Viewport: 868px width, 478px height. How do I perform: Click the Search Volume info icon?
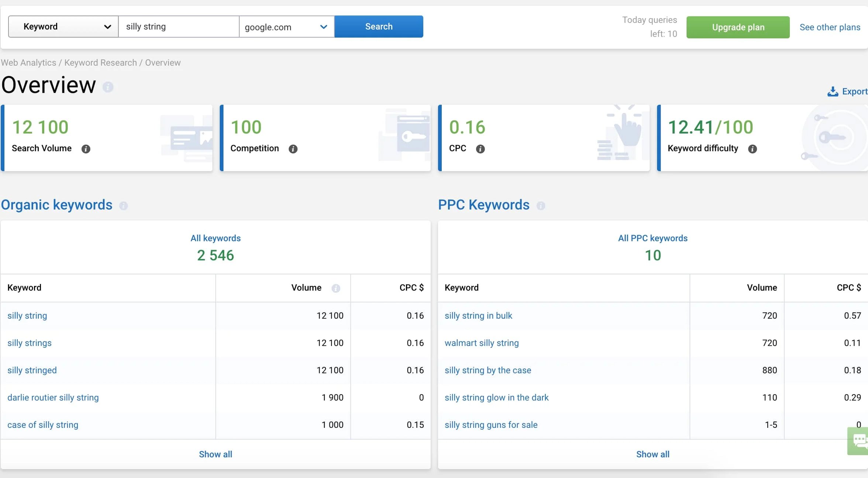[86, 149]
